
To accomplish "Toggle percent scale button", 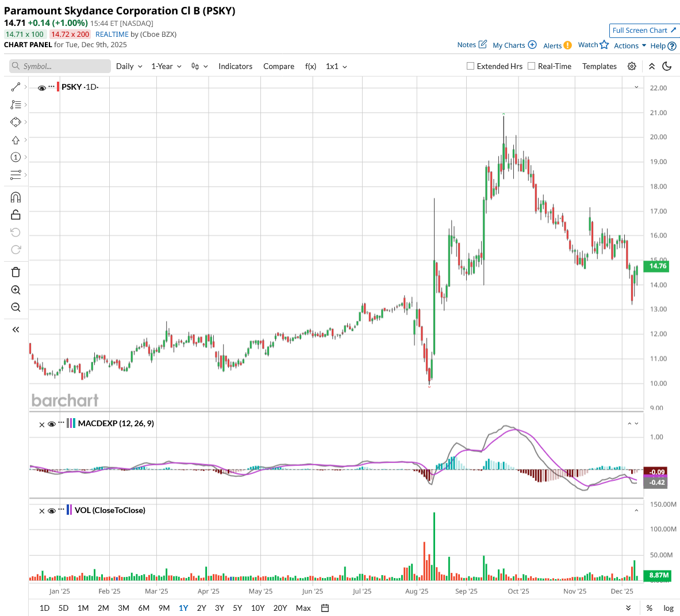I will (x=649, y=608).
